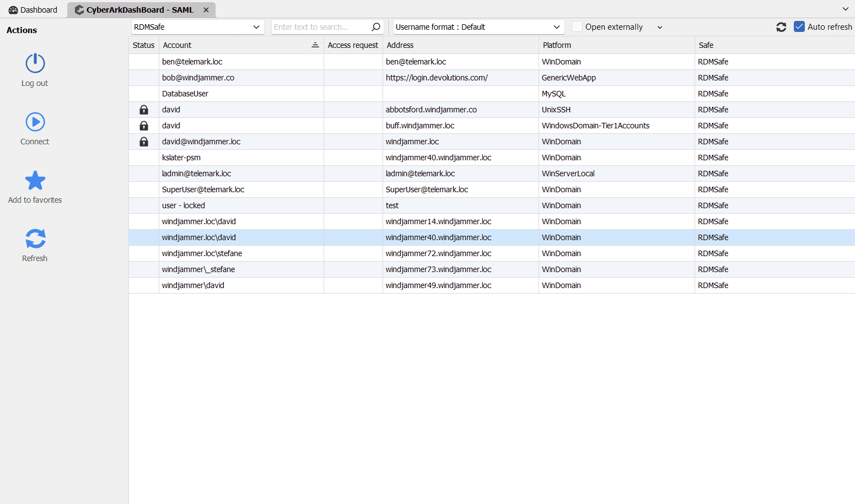Click the Log out power icon
This screenshot has height=504, width=855.
click(35, 63)
